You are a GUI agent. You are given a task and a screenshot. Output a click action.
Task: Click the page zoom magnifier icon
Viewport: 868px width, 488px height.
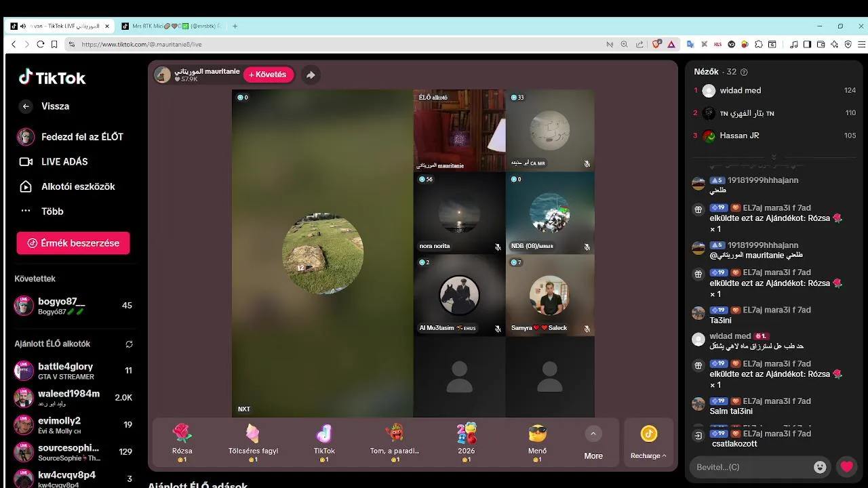point(625,44)
